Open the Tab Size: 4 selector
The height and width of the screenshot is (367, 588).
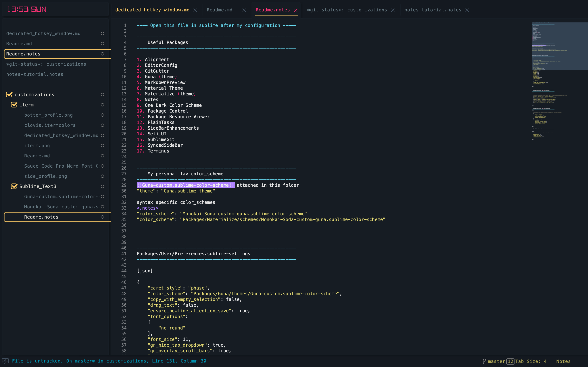point(531,361)
